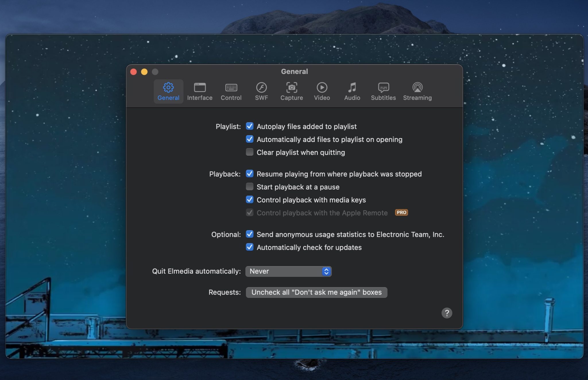Enable Clear playlist when quitting
The image size is (588, 380).
tap(249, 152)
